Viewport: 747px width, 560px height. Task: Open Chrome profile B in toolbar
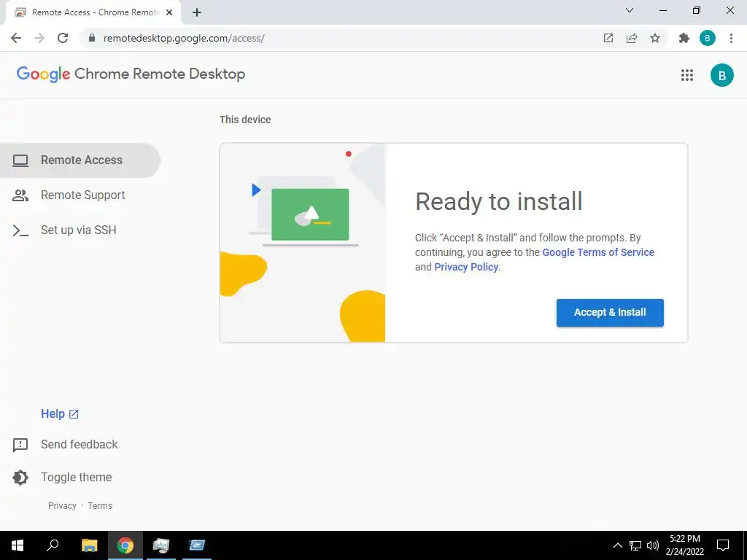point(708,38)
